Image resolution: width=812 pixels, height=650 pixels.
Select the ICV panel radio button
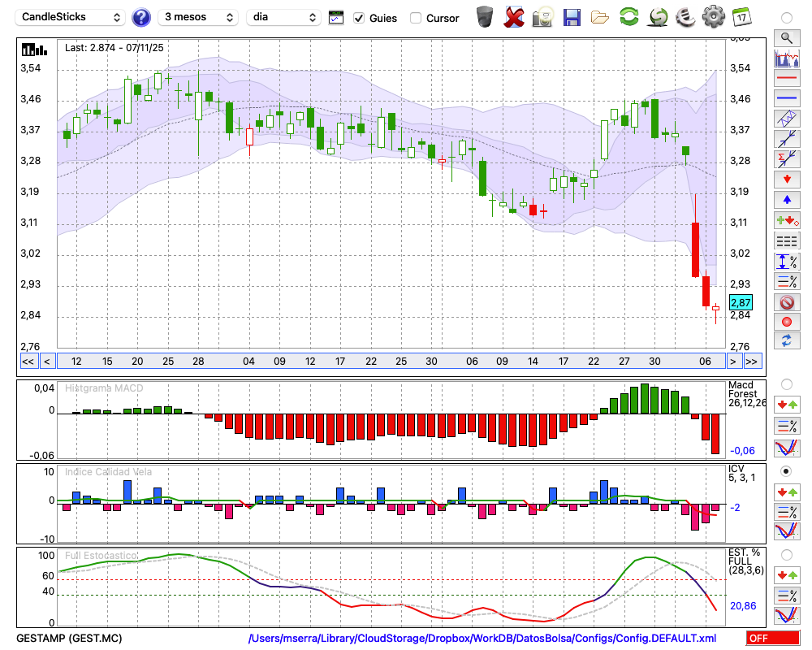click(787, 471)
